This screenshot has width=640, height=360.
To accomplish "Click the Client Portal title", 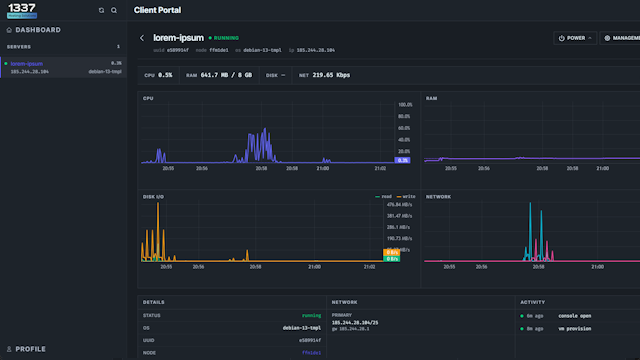I will pos(157,10).
